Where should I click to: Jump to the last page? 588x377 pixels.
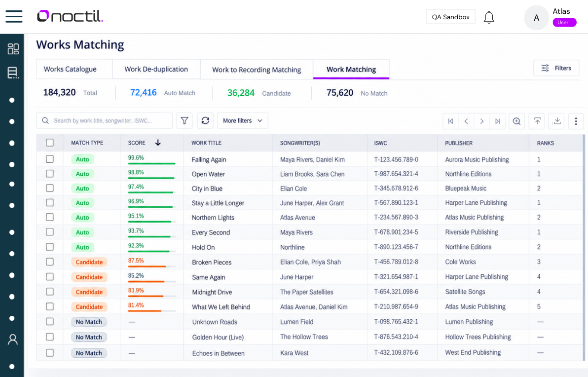point(498,121)
